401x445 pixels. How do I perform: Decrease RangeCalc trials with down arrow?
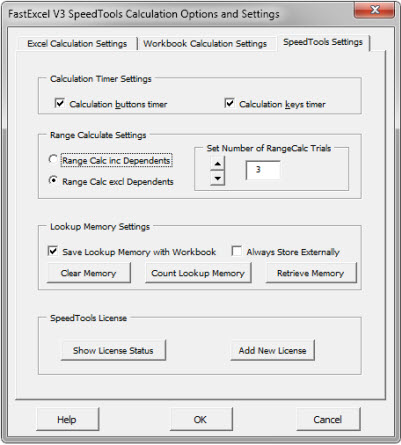coord(218,178)
